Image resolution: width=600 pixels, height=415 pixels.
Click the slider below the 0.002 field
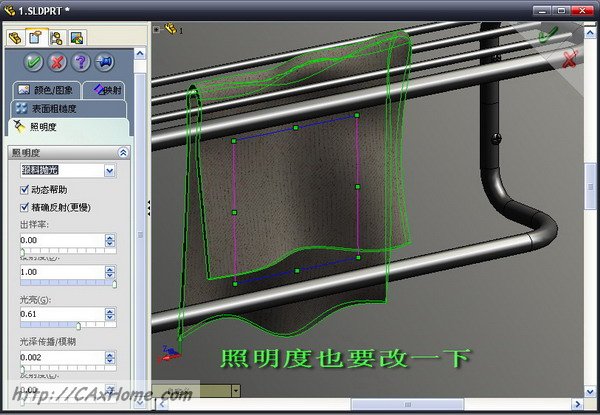point(68,368)
